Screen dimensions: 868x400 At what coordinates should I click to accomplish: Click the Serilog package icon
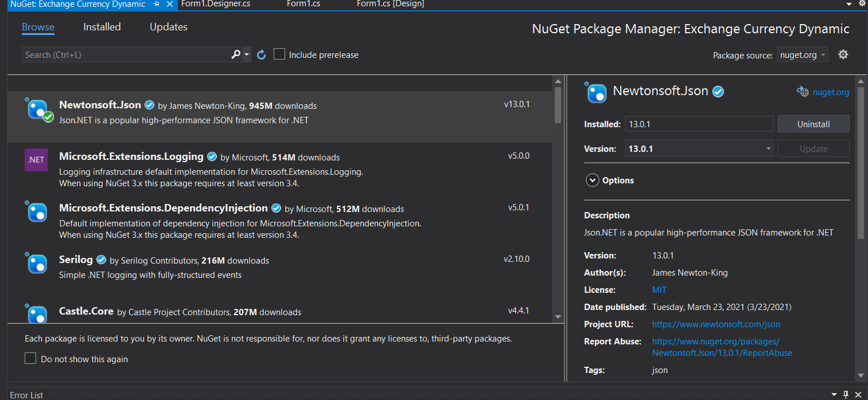37,263
